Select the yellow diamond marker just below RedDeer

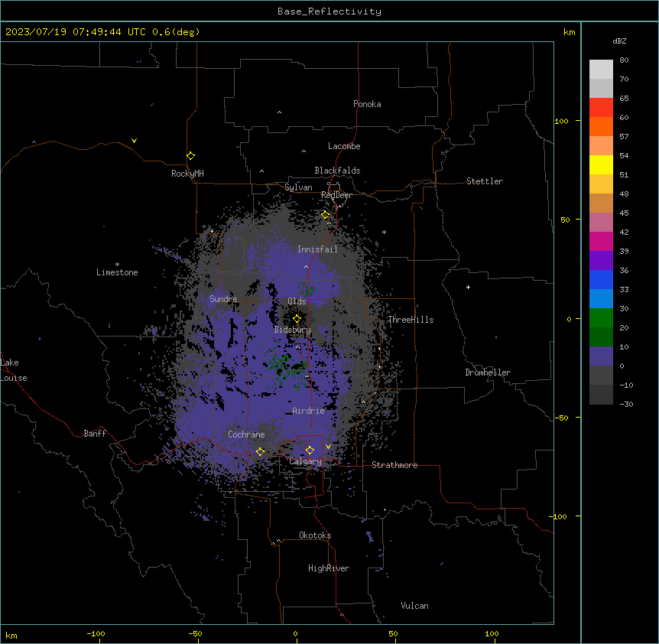point(326,215)
